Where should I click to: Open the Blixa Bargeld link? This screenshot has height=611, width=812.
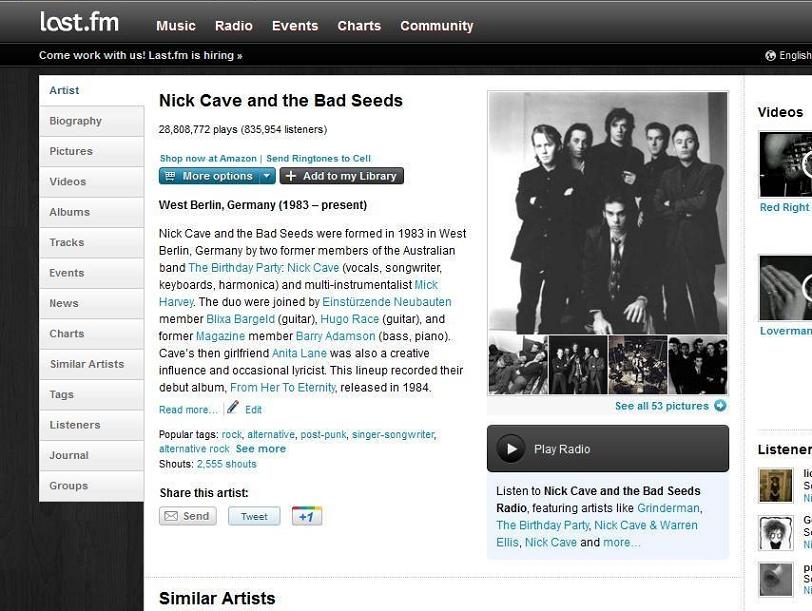pos(240,319)
